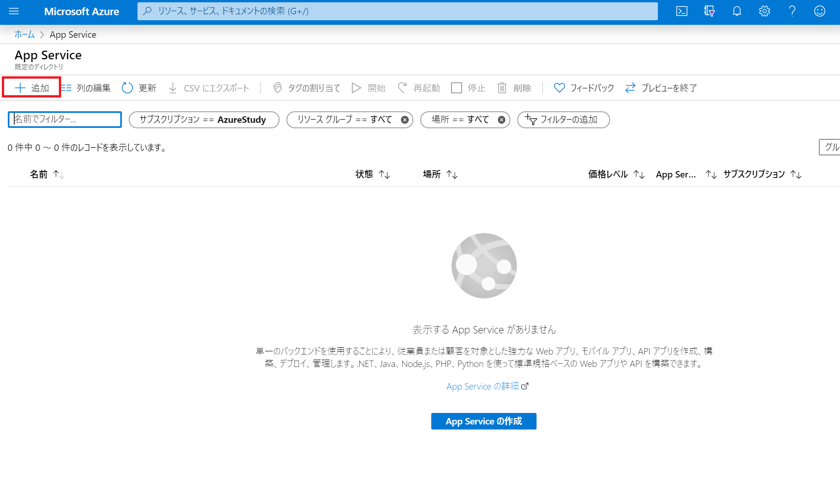This screenshot has height=504, width=840.
Task: Open the feedback smiley icon
Action: [x=820, y=11]
